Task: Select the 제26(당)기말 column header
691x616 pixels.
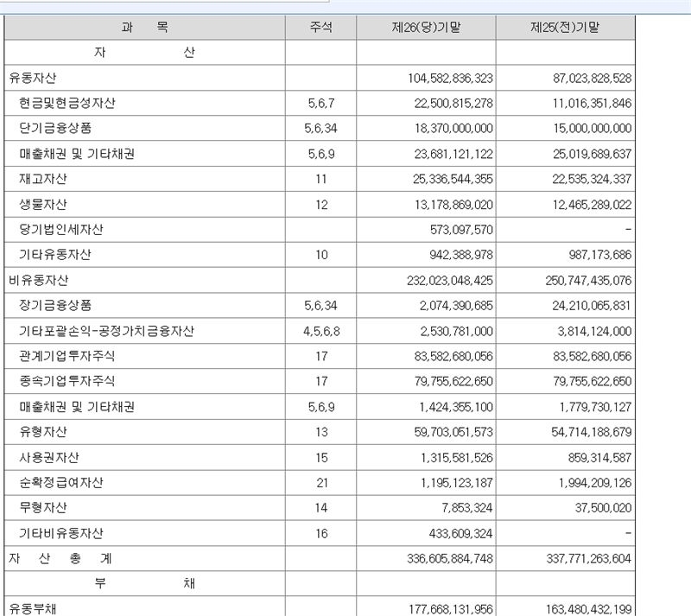Action: click(426, 28)
